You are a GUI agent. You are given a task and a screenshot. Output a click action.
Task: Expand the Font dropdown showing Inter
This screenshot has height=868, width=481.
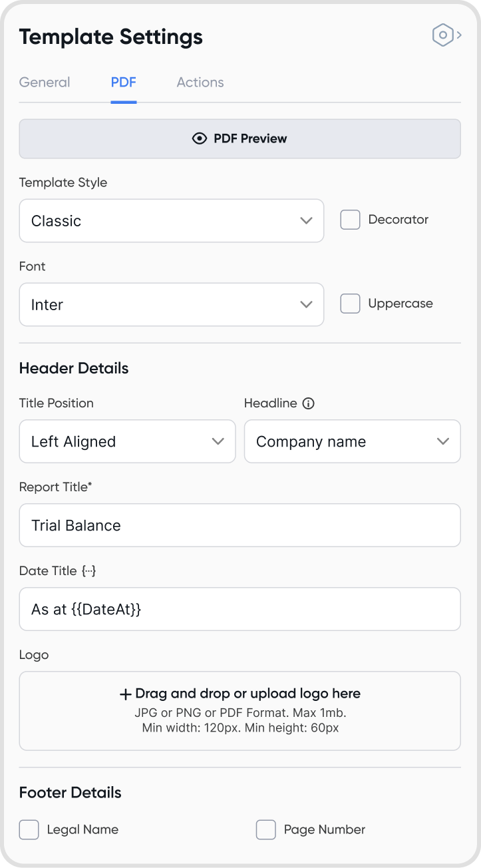(172, 305)
